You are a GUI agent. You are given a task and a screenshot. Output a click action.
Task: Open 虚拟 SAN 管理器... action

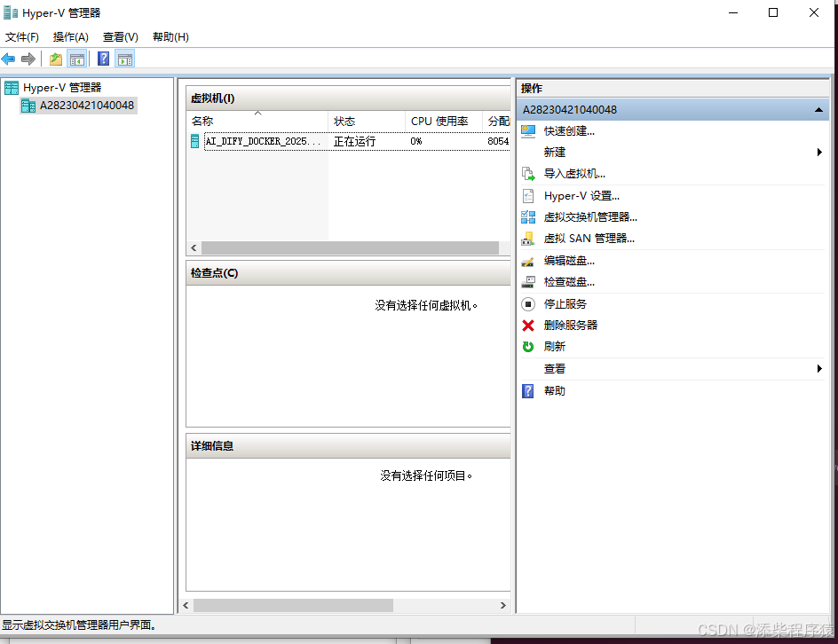[x=589, y=239]
